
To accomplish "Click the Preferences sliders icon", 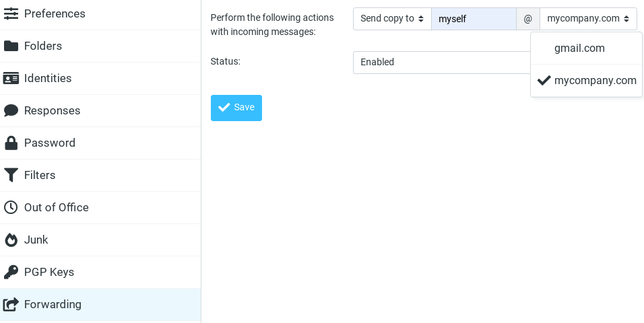I will (x=11, y=13).
